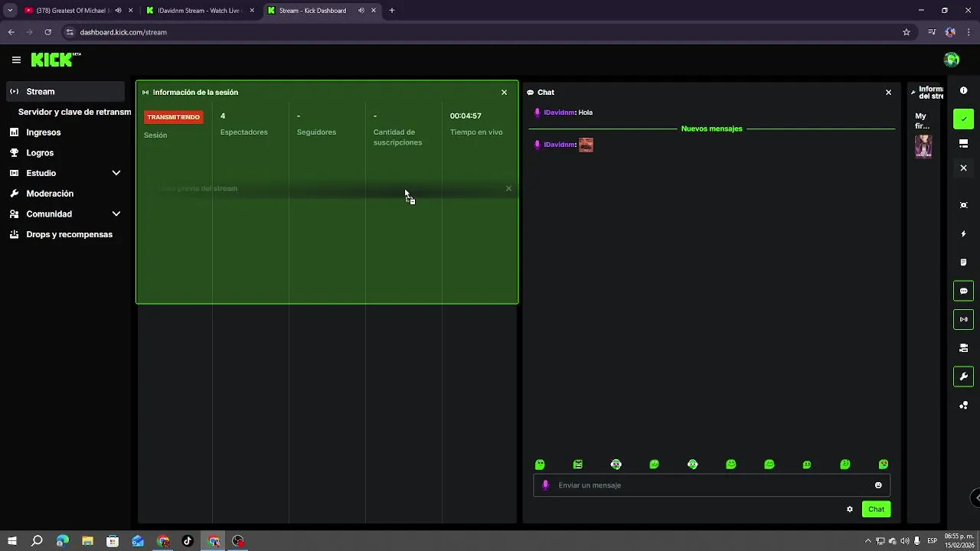Select Stream in left navigation
This screenshot has width=980, height=551.
pyautogui.click(x=65, y=92)
